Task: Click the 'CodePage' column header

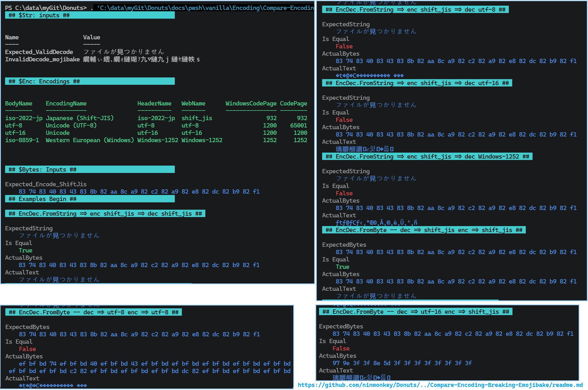Action: coord(294,103)
